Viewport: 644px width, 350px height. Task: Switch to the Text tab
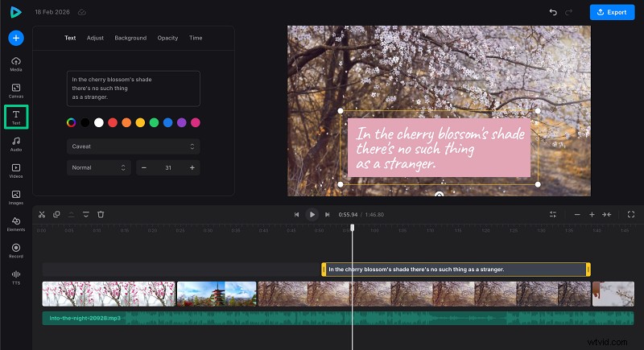[70, 38]
